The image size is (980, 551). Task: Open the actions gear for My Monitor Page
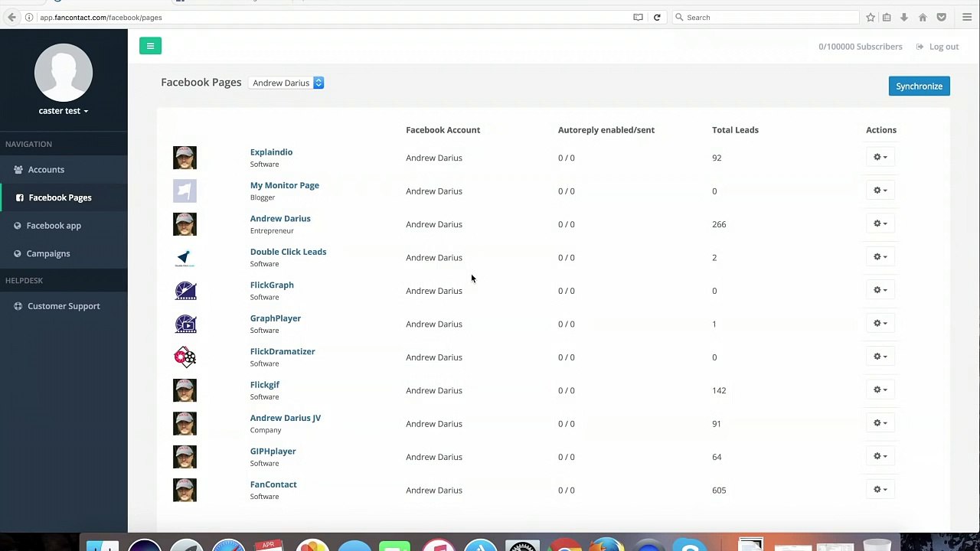coord(880,191)
